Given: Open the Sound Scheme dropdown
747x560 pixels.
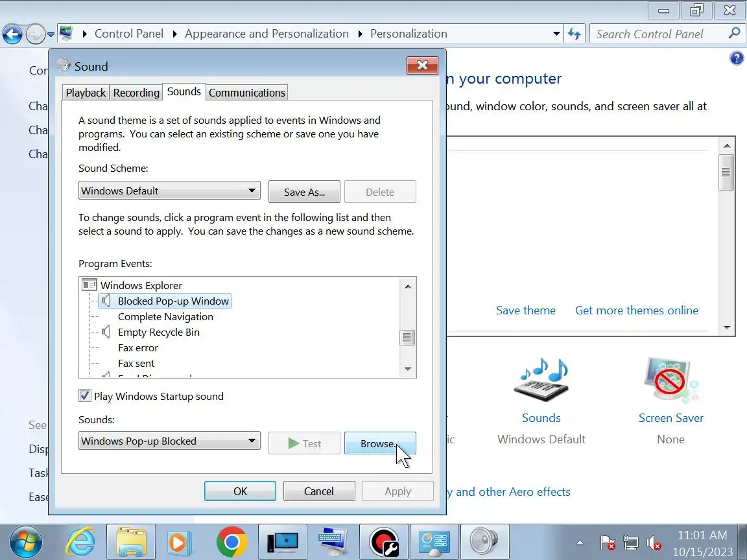Looking at the screenshot, I should pyautogui.click(x=170, y=191).
